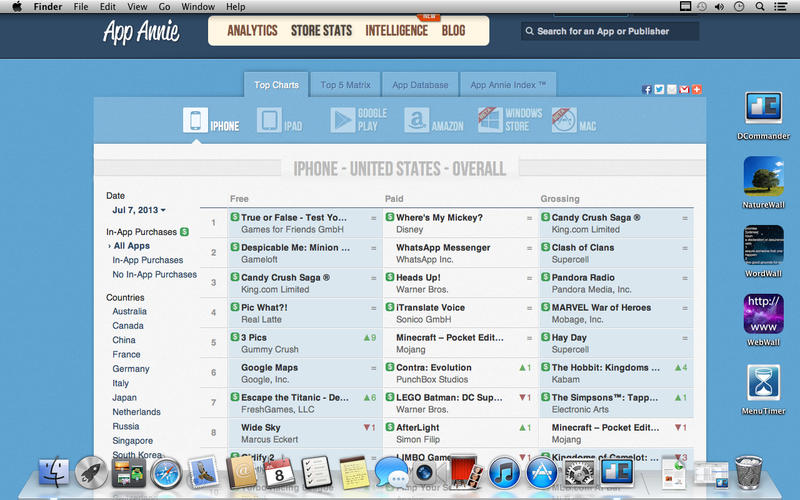Open Where's My Mickey? app link

click(x=439, y=217)
